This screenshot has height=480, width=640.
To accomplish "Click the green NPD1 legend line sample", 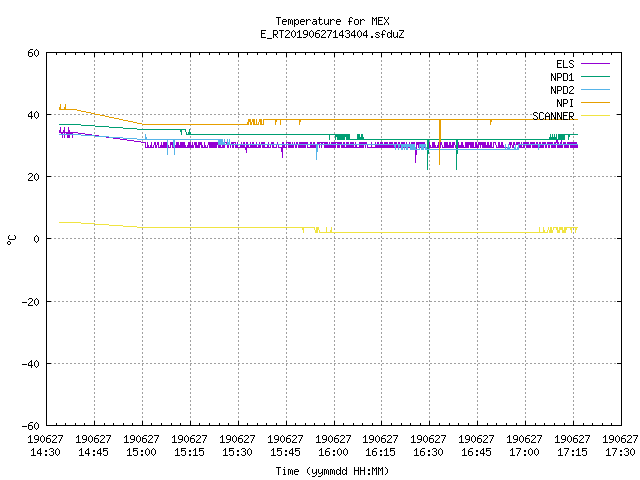I will [x=595, y=77].
